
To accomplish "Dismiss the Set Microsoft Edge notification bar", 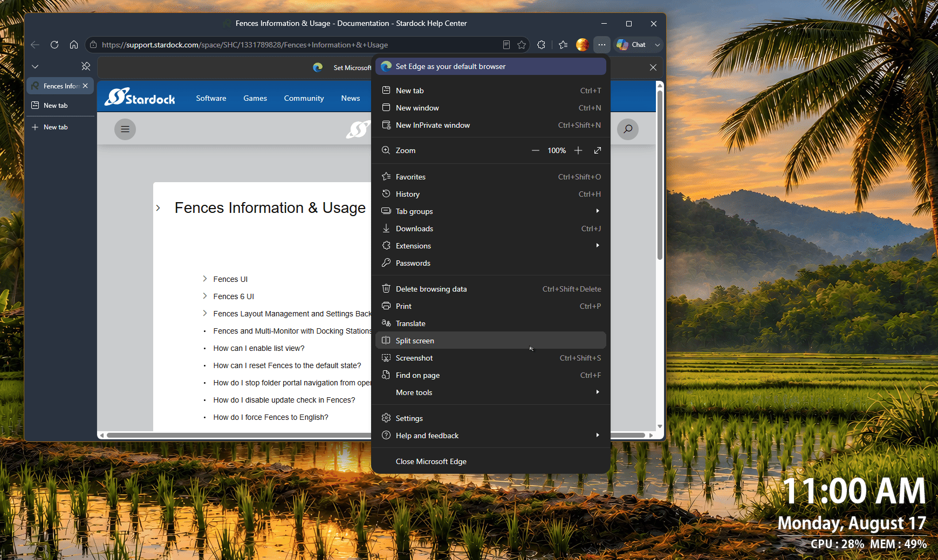I will 653,67.
